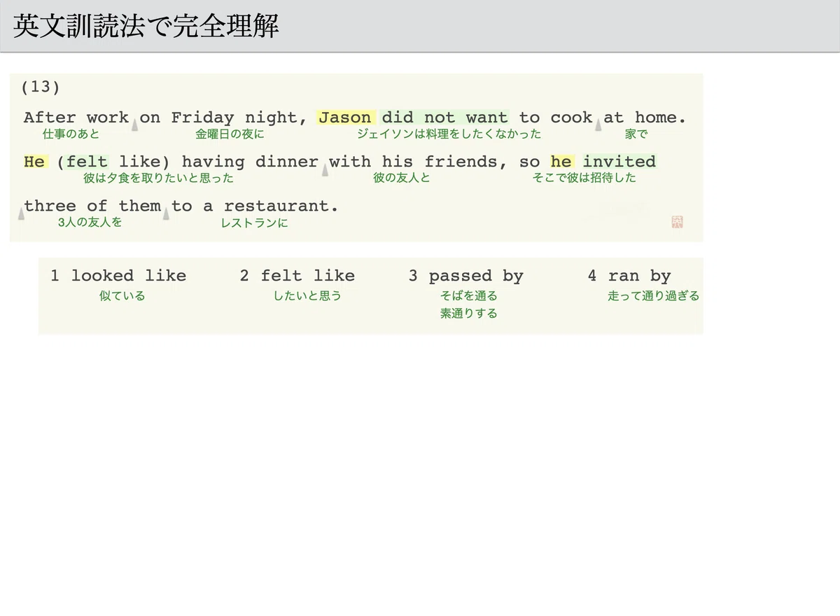This screenshot has height=616, width=840.
Task: Select highlighted word 'Jason' in passage
Action: [345, 118]
